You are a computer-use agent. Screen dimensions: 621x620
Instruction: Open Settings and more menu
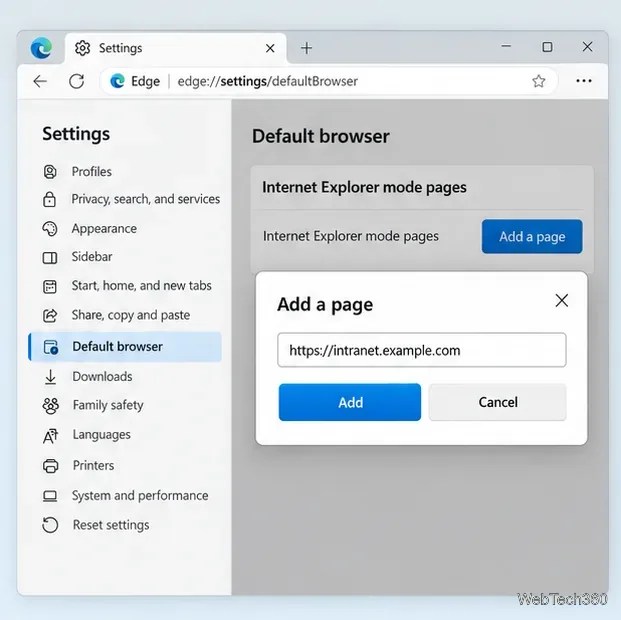click(584, 81)
